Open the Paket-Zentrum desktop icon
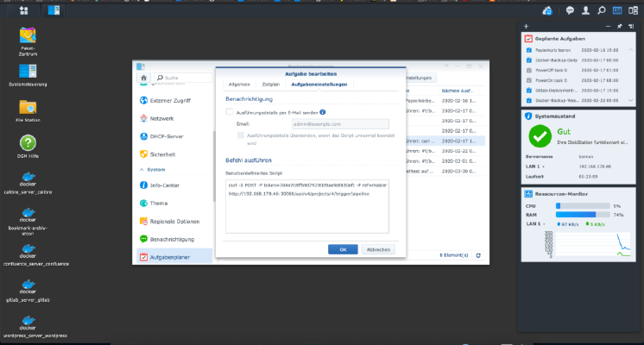This screenshot has width=644, height=345. (x=28, y=41)
